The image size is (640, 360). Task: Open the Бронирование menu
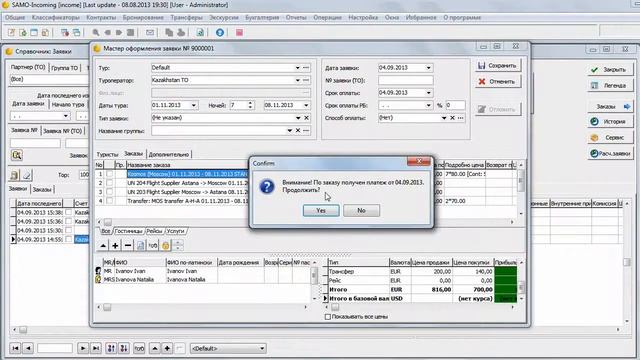click(143, 18)
